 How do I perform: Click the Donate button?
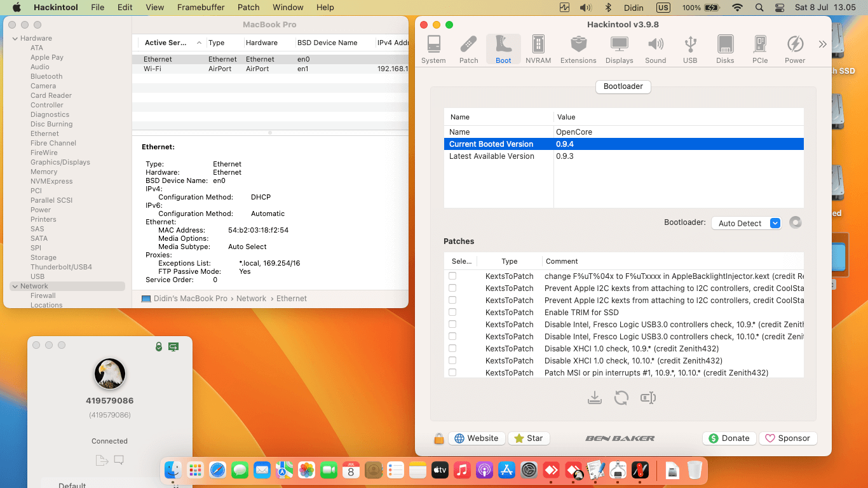(729, 438)
